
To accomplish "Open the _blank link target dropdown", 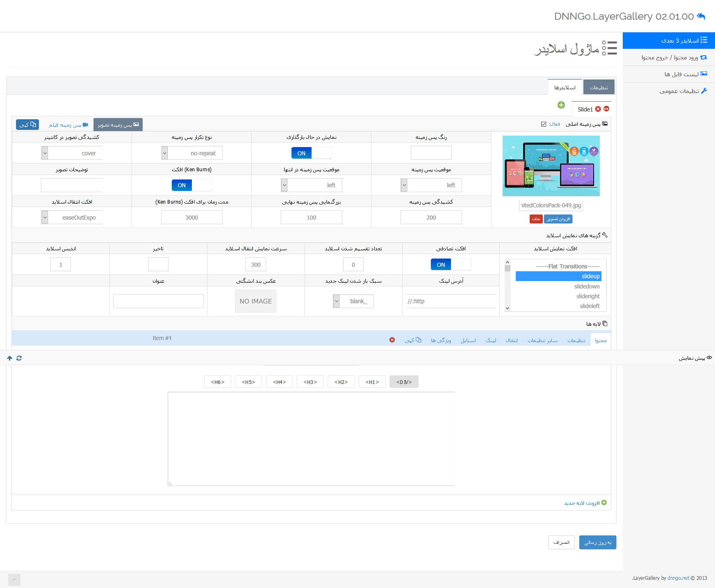I will (x=337, y=301).
